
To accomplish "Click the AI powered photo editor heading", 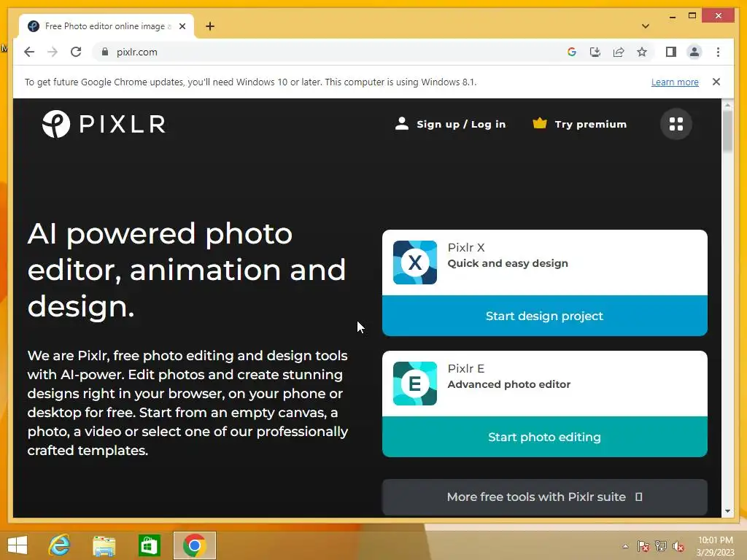I will coord(186,270).
